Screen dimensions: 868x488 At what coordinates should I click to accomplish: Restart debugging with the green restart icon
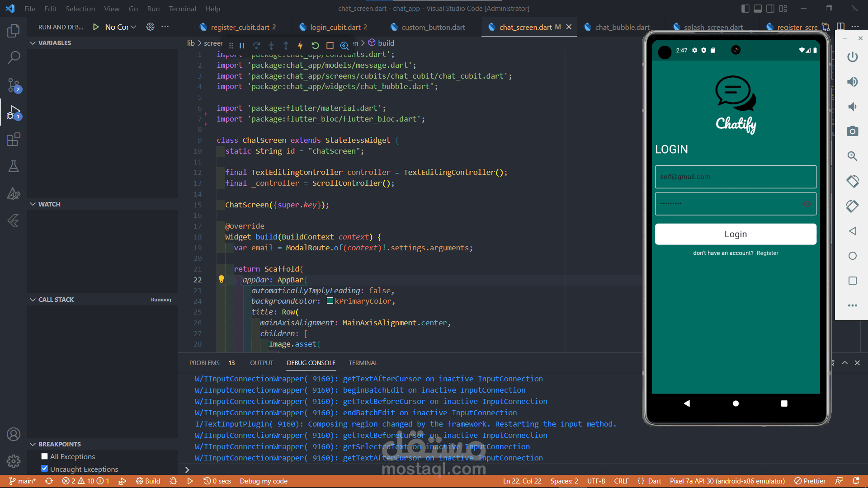[315, 45]
